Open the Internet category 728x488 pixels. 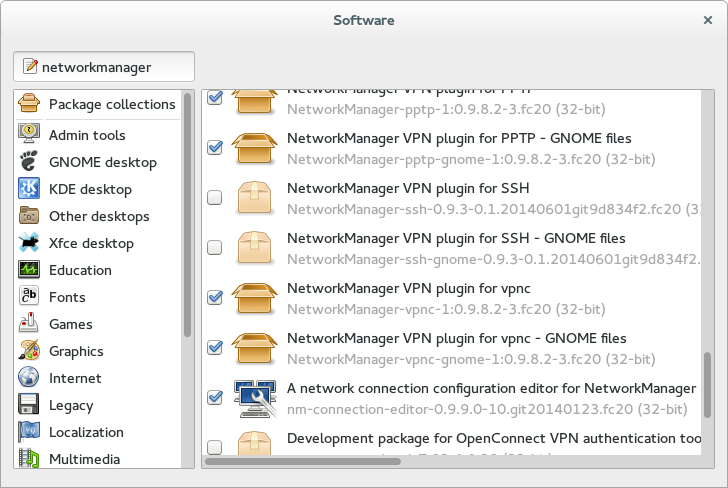point(75,378)
